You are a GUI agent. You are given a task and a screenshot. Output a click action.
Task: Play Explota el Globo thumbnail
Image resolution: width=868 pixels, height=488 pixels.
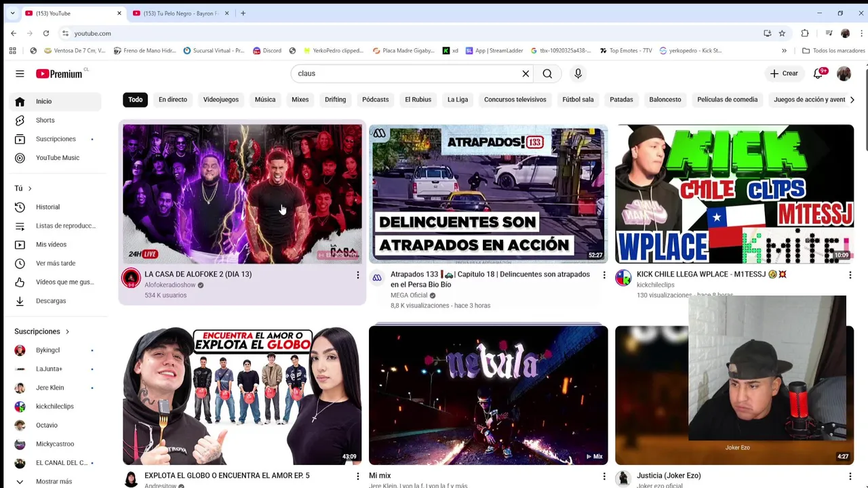[x=242, y=395]
